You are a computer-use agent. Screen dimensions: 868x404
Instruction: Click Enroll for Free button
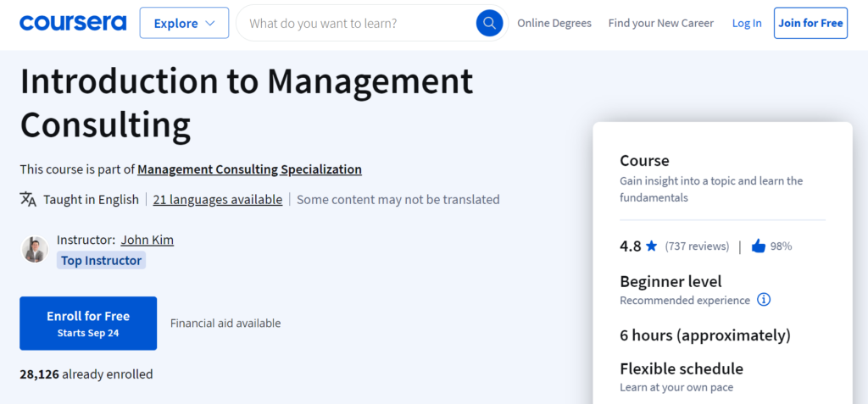(88, 324)
